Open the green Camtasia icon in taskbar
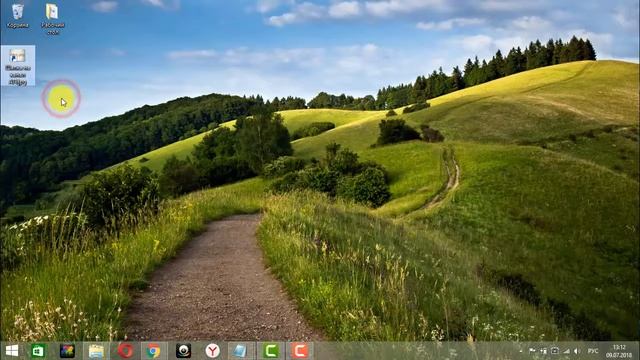The image size is (640, 360). (x=270, y=351)
